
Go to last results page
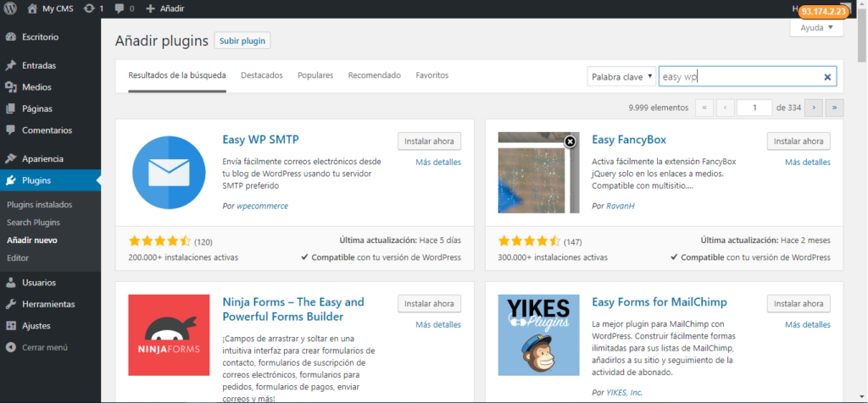tap(835, 108)
